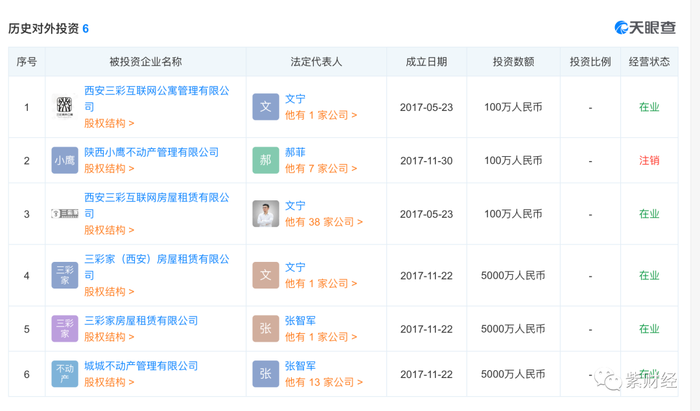
Task: Click the 被投资企业名称 column header
Action: coord(146,62)
